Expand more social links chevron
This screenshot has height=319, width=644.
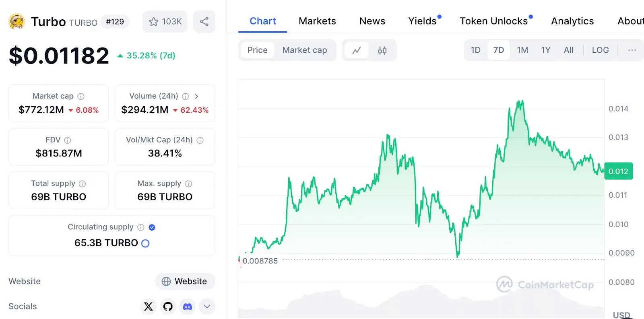tap(207, 307)
